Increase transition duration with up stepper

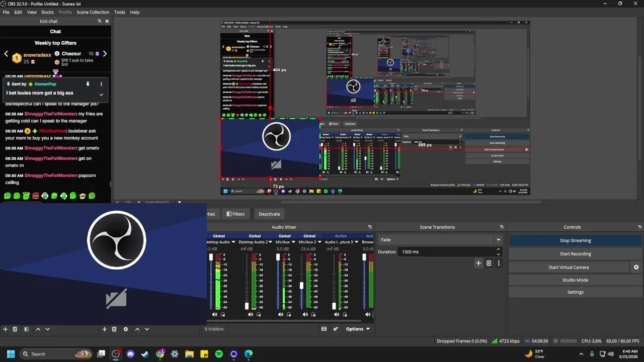click(x=499, y=249)
